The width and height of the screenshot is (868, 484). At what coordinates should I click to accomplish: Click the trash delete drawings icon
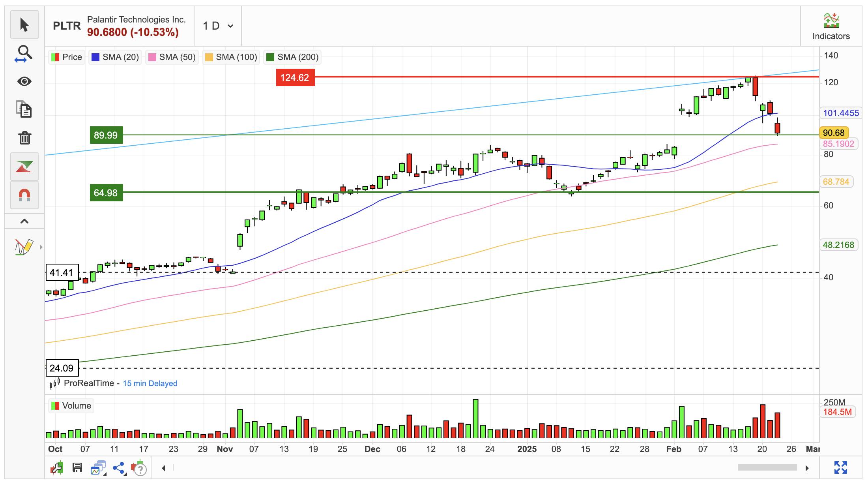24,138
